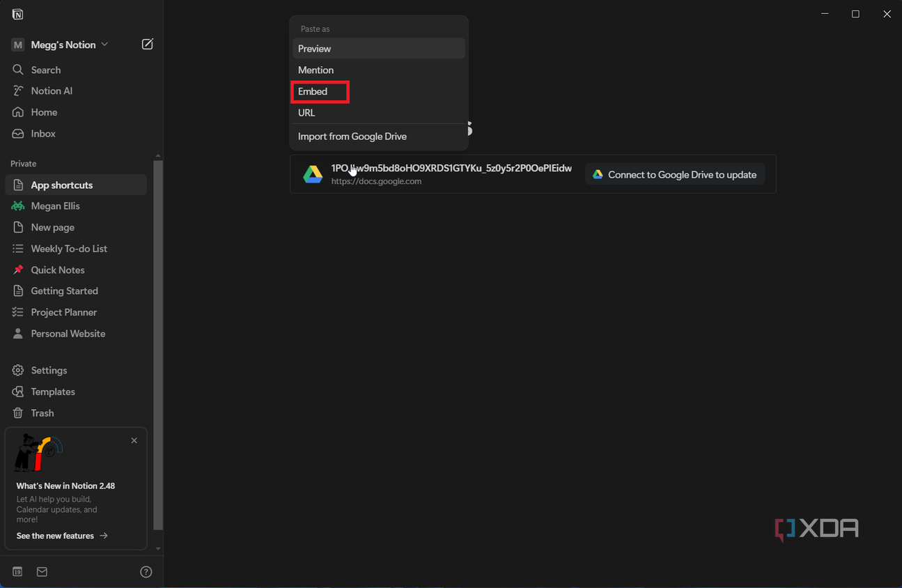Click the Megan Ellis avatar icon
Image resolution: width=902 pixels, height=588 pixels.
(18, 206)
